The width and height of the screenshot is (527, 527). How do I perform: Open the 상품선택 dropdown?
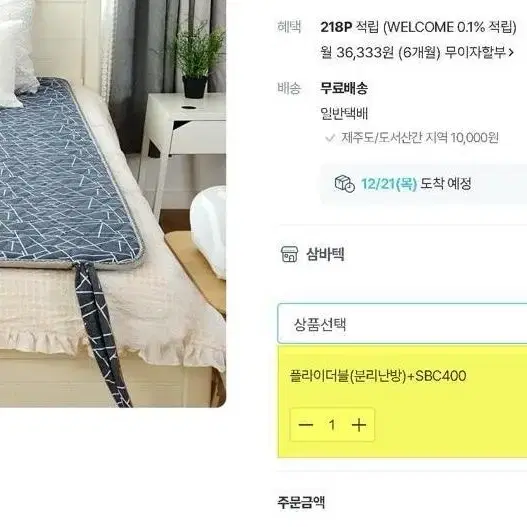pyautogui.click(x=402, y=324)
